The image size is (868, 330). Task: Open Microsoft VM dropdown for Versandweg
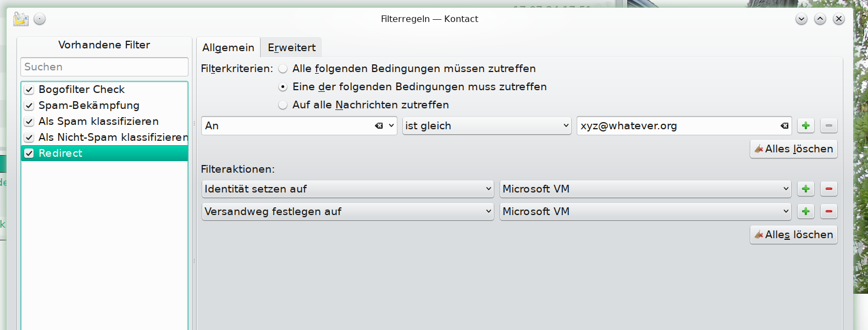pyautogui.click(x=645, y=211)
